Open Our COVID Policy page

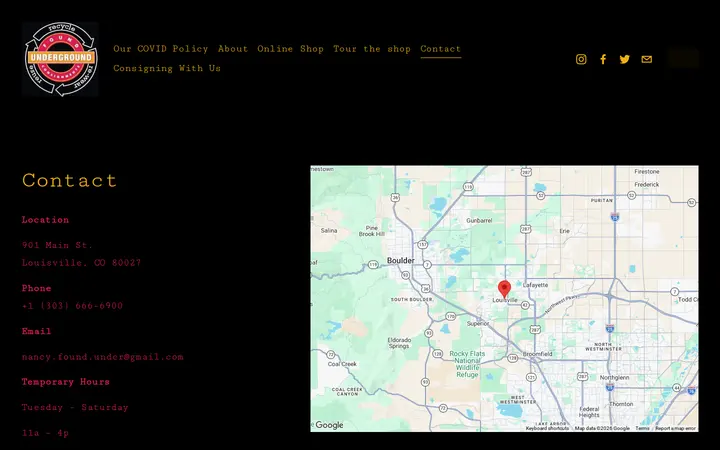161,49
